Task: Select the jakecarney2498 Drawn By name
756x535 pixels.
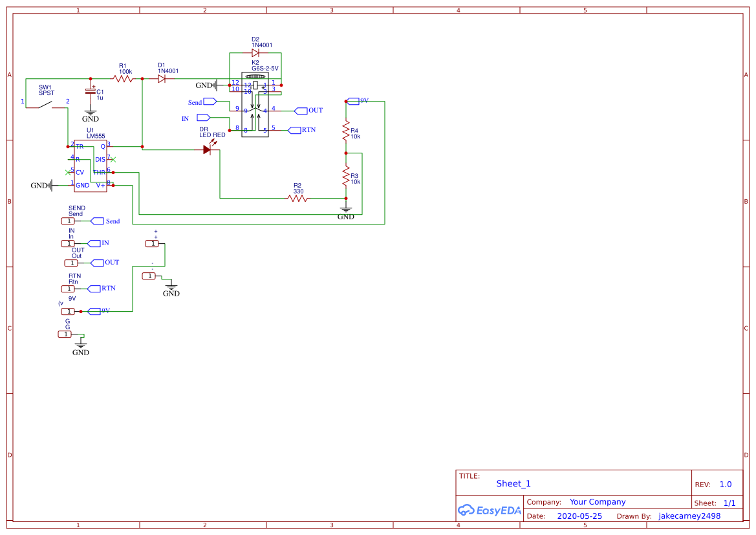Action: (689, 516)
